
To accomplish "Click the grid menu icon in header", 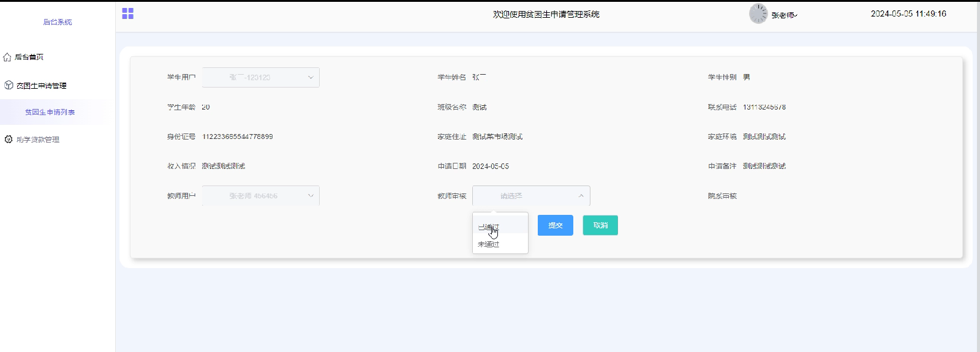I will click(x=127, y=13).
